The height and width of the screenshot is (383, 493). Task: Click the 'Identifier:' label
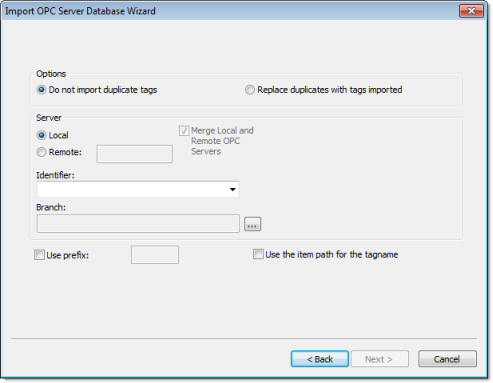55,175
